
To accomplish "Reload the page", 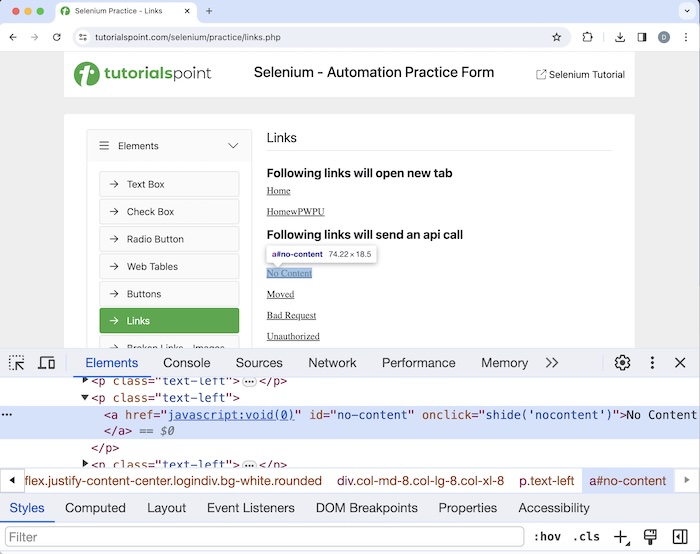I will 57,37.
